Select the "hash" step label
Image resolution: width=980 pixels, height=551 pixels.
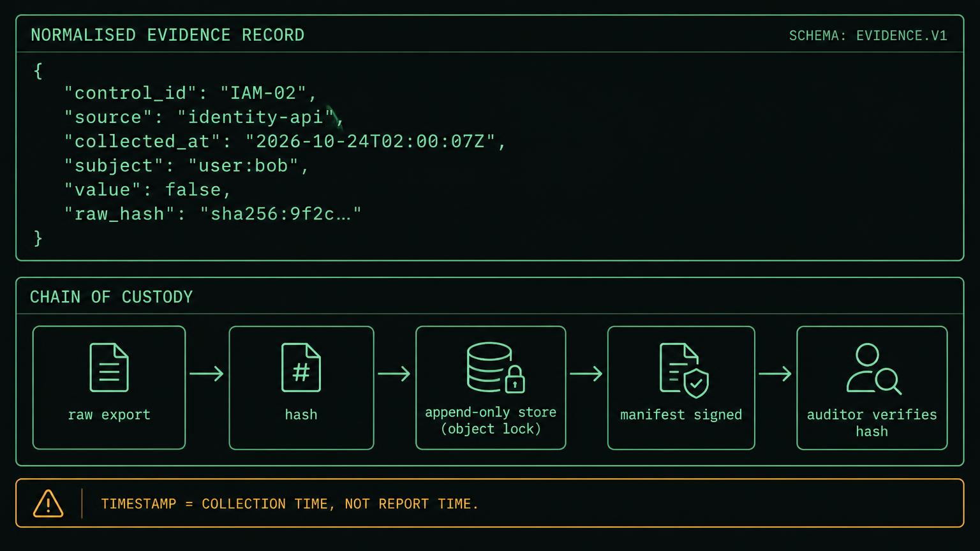301,415
